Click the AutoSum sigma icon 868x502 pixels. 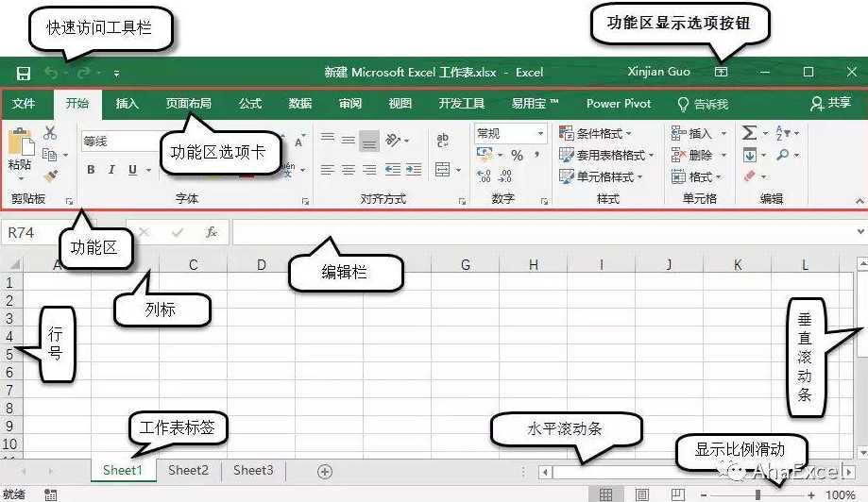point(749,133)
